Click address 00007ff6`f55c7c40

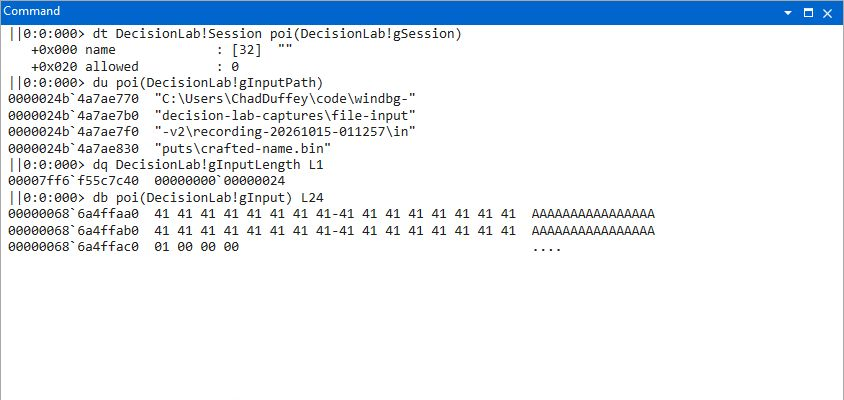73,181
